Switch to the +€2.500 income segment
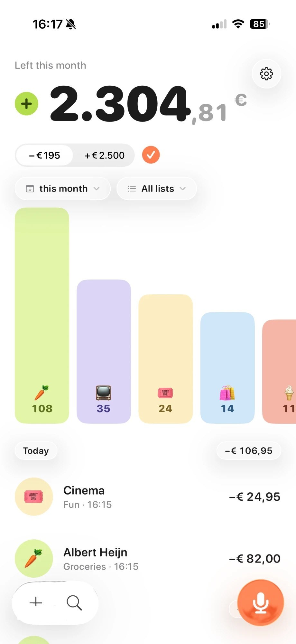This screenshot has width=296, height=644. click(104, 156)
